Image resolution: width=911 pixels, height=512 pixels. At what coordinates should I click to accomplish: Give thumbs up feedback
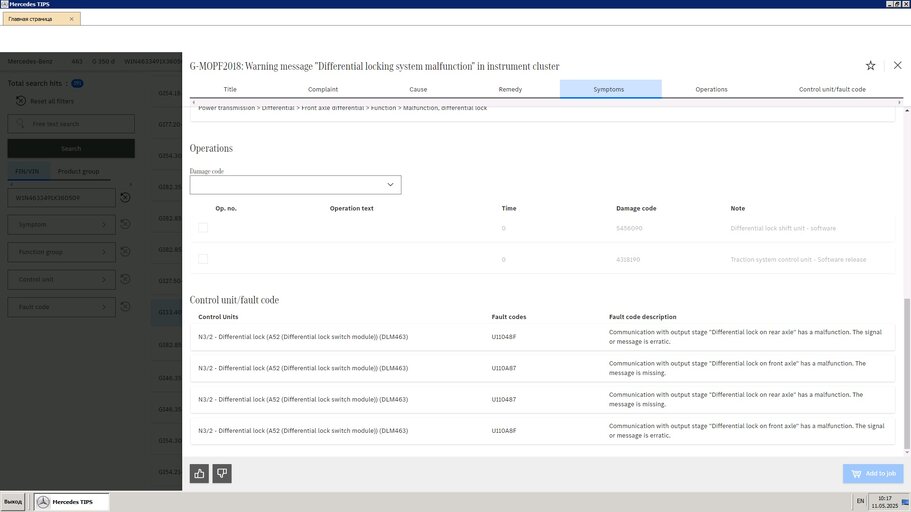pos(199,473)
